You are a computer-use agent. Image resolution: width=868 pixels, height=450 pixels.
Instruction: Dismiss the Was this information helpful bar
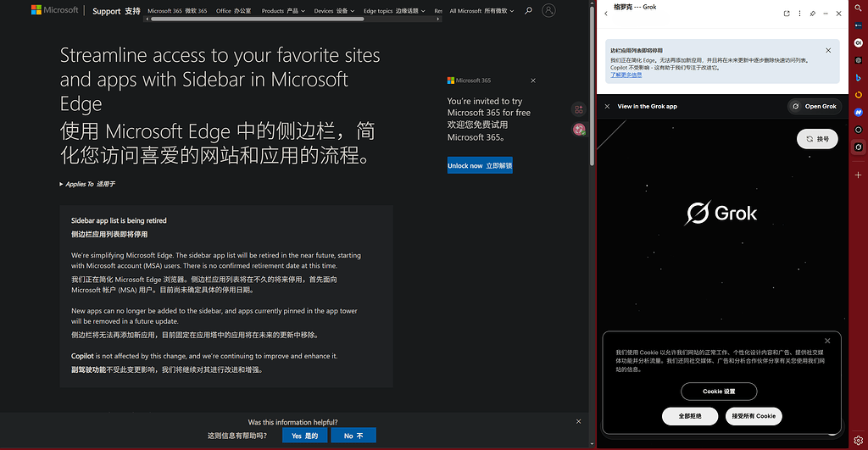578,421
